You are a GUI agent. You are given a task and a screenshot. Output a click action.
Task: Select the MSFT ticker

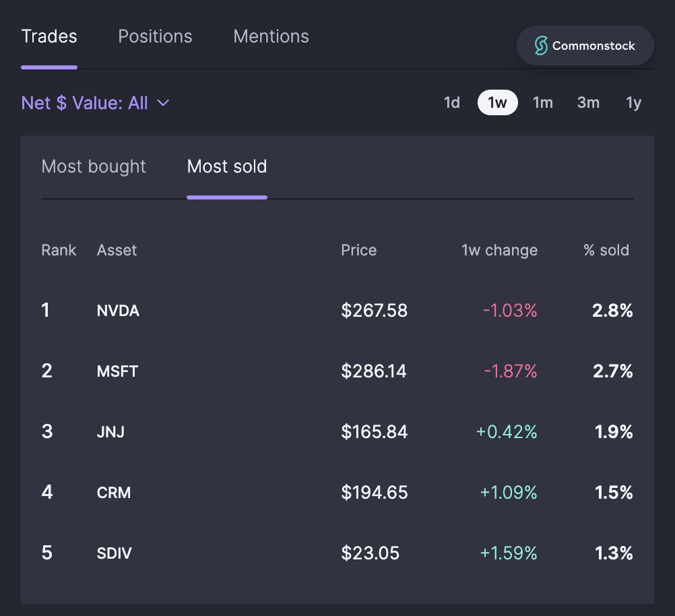117,371
